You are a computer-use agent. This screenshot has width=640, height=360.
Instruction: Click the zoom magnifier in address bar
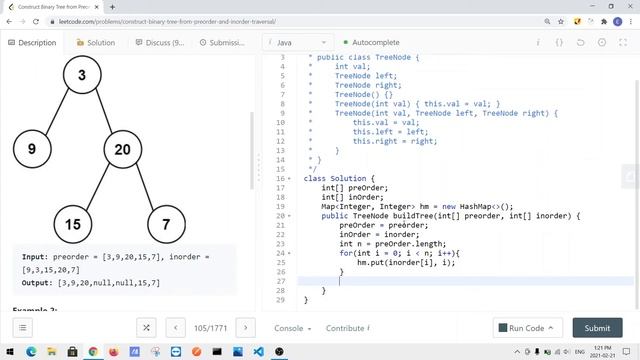(547, 22)
